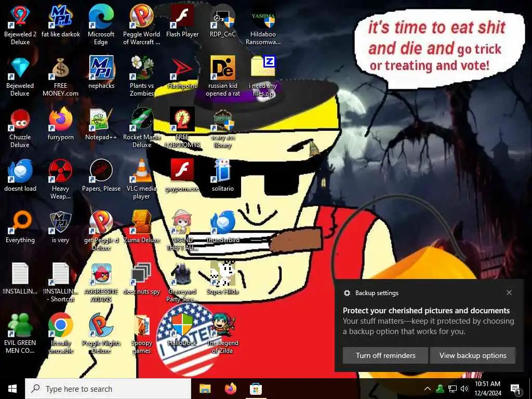Open File Explorer from the taskbar
This screenshot has height=399, width=532.
(205, 389)
